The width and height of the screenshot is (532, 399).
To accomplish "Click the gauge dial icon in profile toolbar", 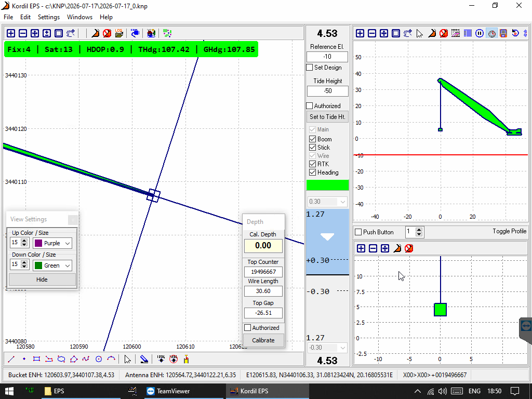I will pos(491,33).
